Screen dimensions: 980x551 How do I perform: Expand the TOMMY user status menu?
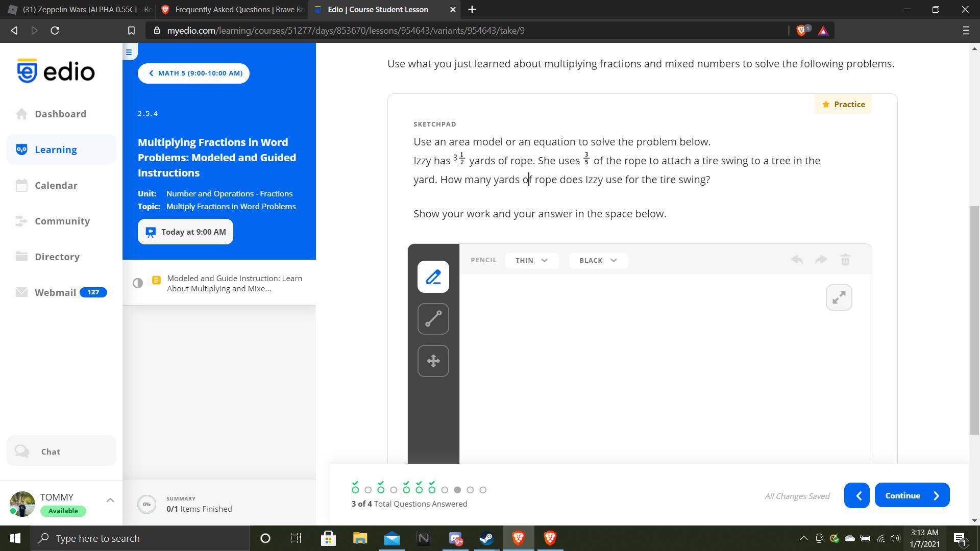[110, 500]
